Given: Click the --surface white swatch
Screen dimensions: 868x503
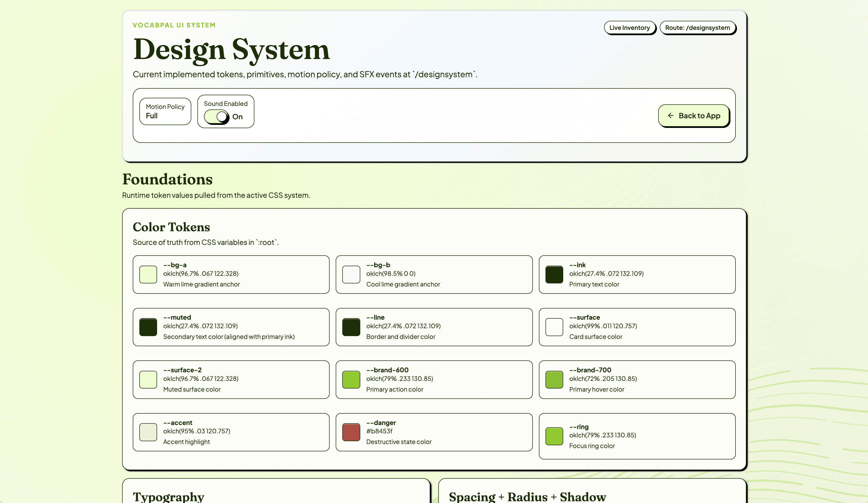Looking at the screenshot, I should pos(554,327).
